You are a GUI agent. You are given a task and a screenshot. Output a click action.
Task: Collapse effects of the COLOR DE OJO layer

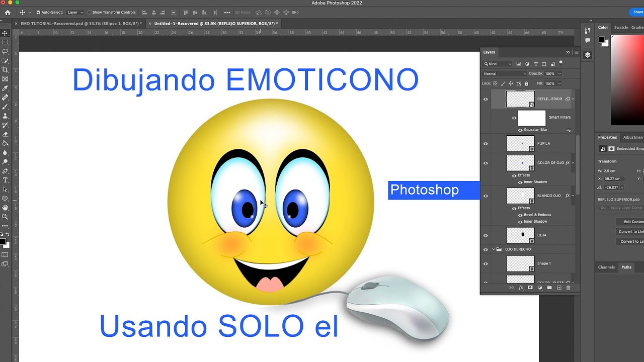[573, 163]
